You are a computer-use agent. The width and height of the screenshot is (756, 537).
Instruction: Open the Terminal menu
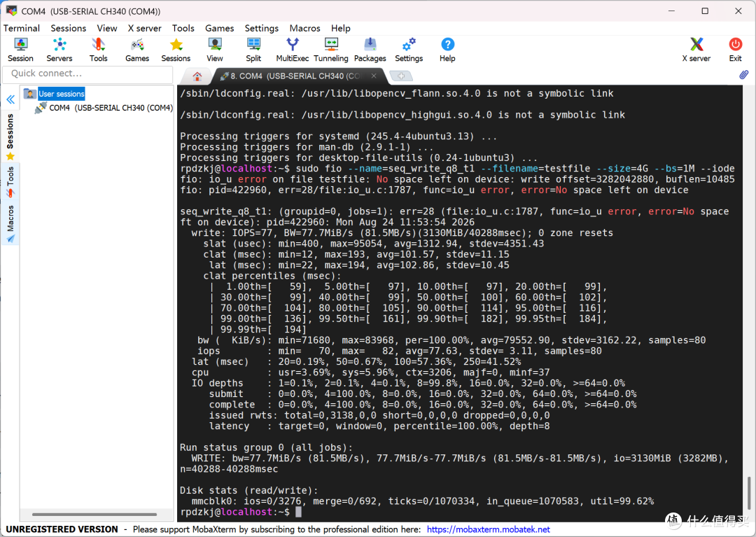(21, 28)
